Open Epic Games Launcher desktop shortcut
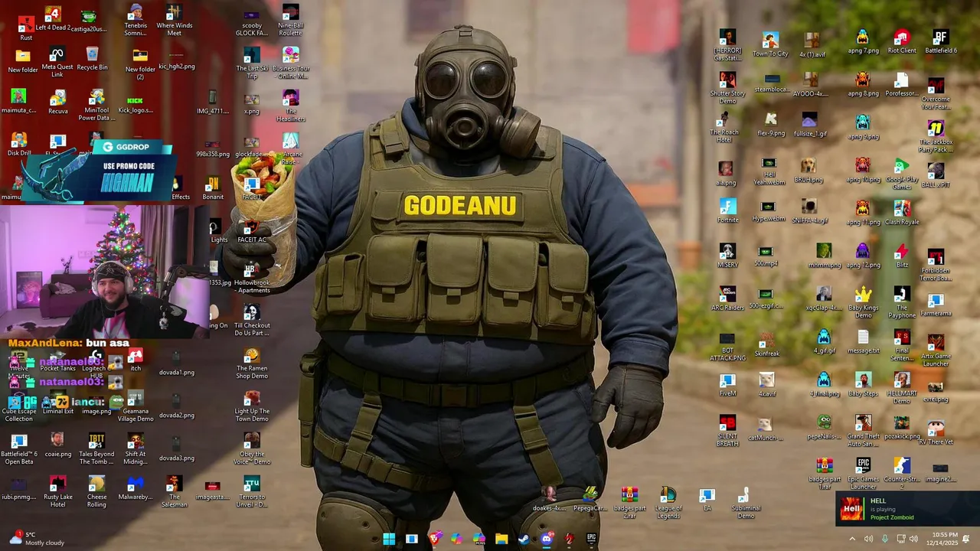 pyautogui.click(x=863, y=474)
